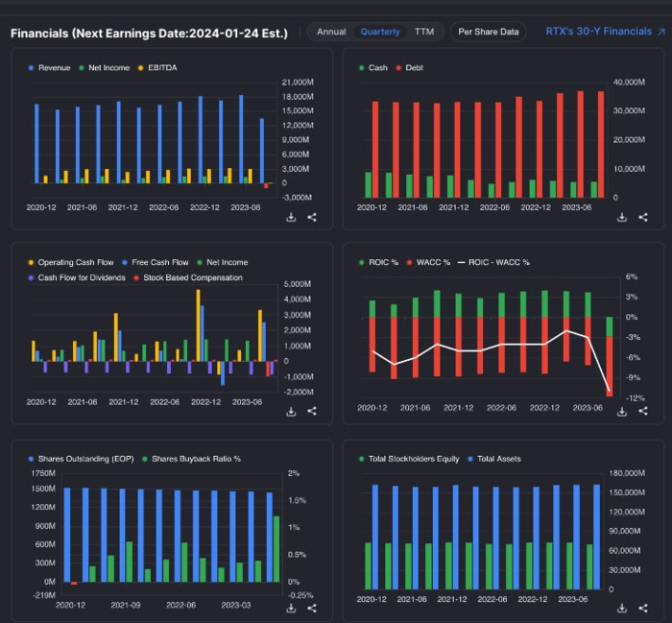Share the Cash and Debt chart

coord(642,217)
